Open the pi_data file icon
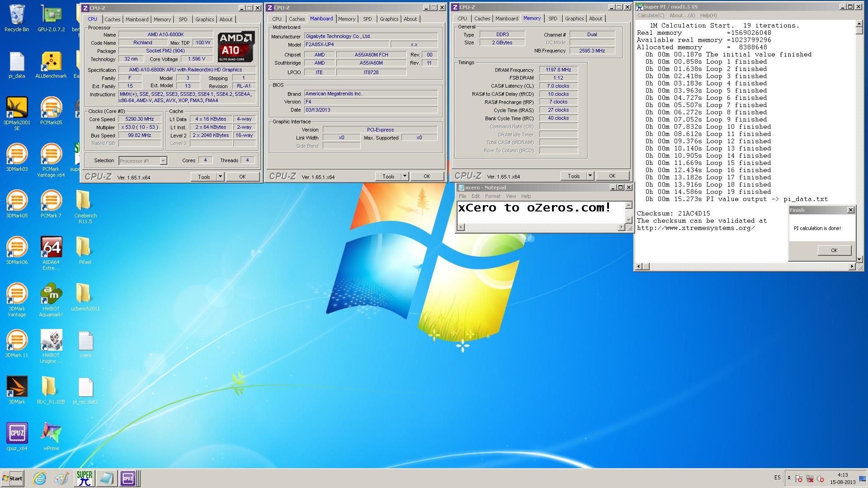 [17, 65]
